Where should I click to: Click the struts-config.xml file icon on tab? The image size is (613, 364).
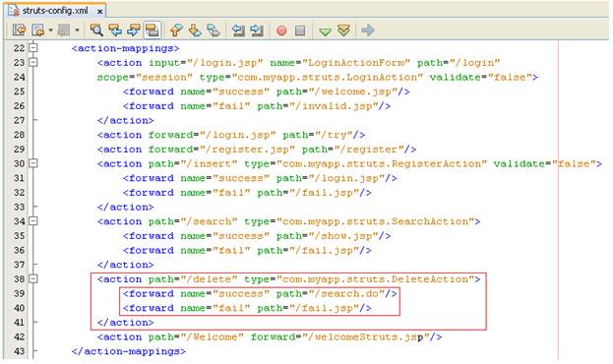click(14, 10)
